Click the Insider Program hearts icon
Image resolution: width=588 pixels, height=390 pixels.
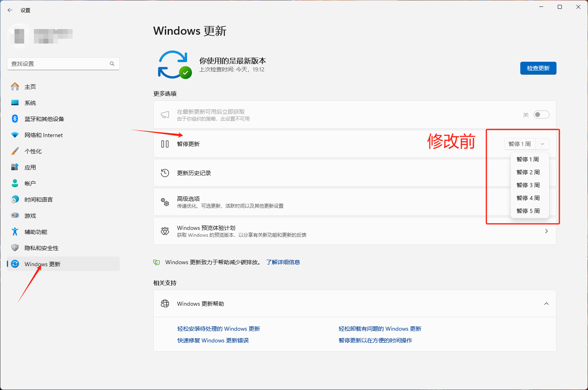165,231
